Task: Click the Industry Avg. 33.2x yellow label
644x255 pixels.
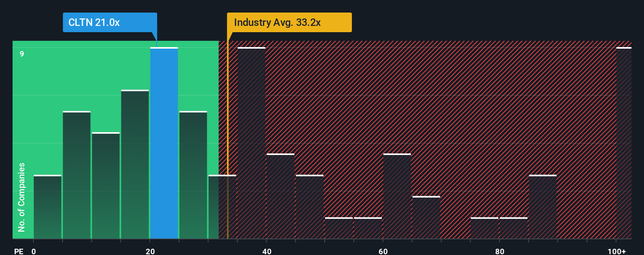Action: click(289, 22)
